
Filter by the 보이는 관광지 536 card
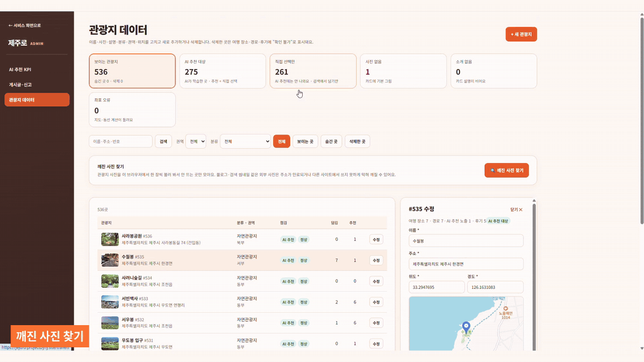132,71
